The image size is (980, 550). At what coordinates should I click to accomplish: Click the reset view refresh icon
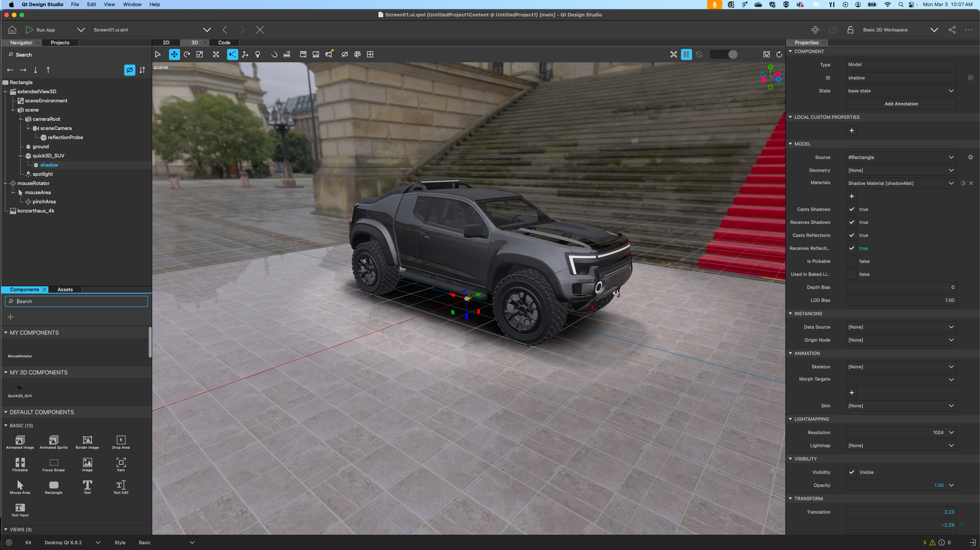(779, 54)
